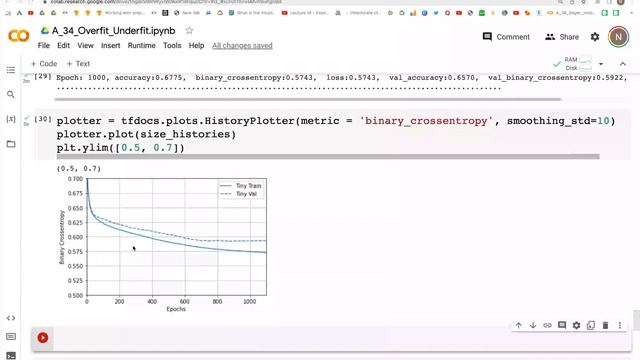This screenshot has height=360, width=640.
Task: Rename notebook title A_34_Overfit_Underfit.ipynb
Action: click(x=113, y=31)
